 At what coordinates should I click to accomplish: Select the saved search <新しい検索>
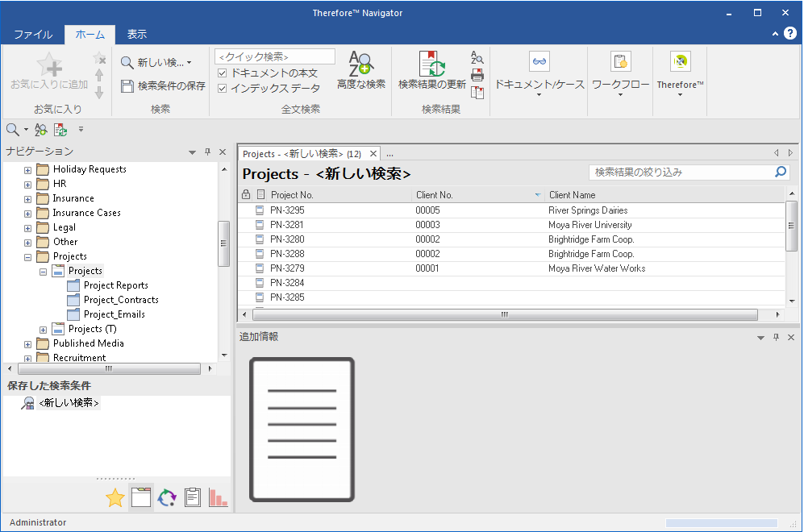(x=69, y=403)
